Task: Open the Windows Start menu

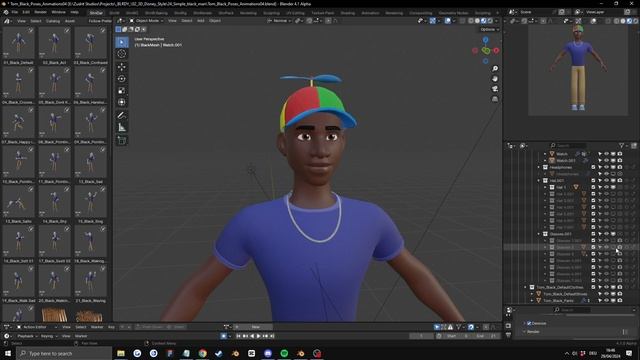Action: pyautogui.click(x=7, y=353)
